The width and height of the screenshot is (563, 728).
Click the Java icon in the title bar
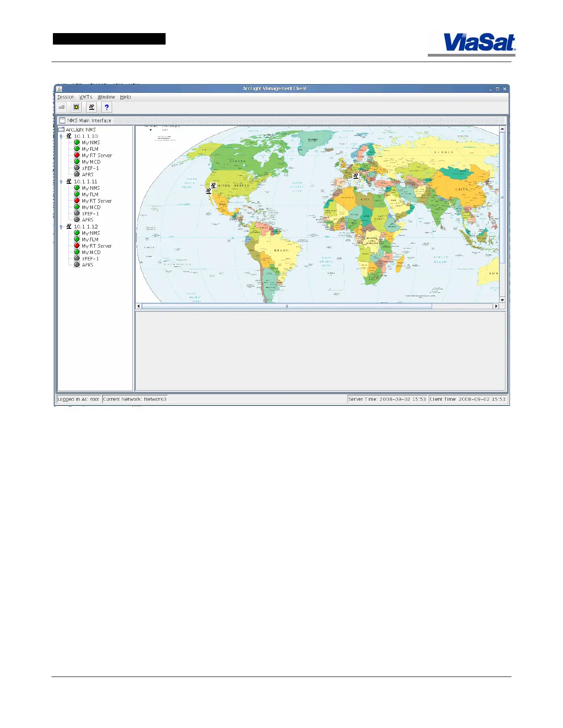(59, 89)
